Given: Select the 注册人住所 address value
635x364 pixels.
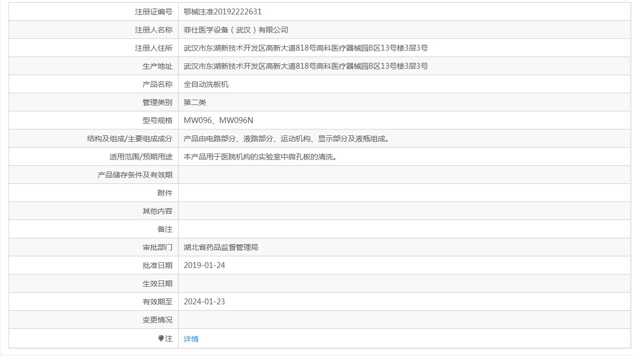Looking at the screenshot, I should coord(306,48).
